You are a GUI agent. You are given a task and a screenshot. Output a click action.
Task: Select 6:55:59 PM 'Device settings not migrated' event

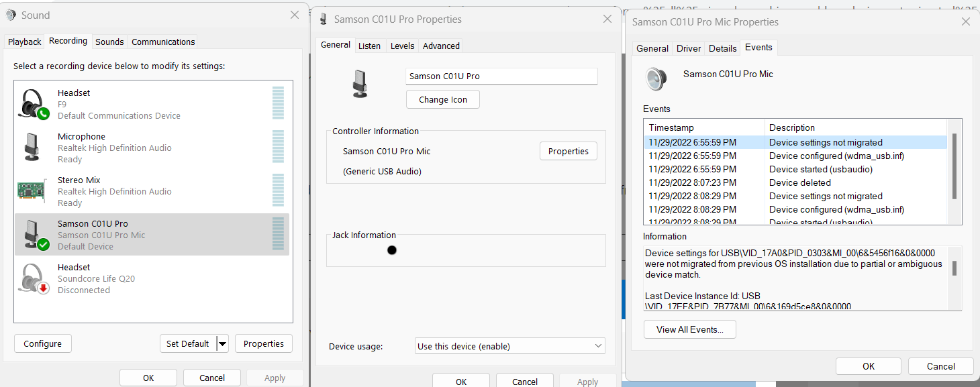(x=795, y=142)
